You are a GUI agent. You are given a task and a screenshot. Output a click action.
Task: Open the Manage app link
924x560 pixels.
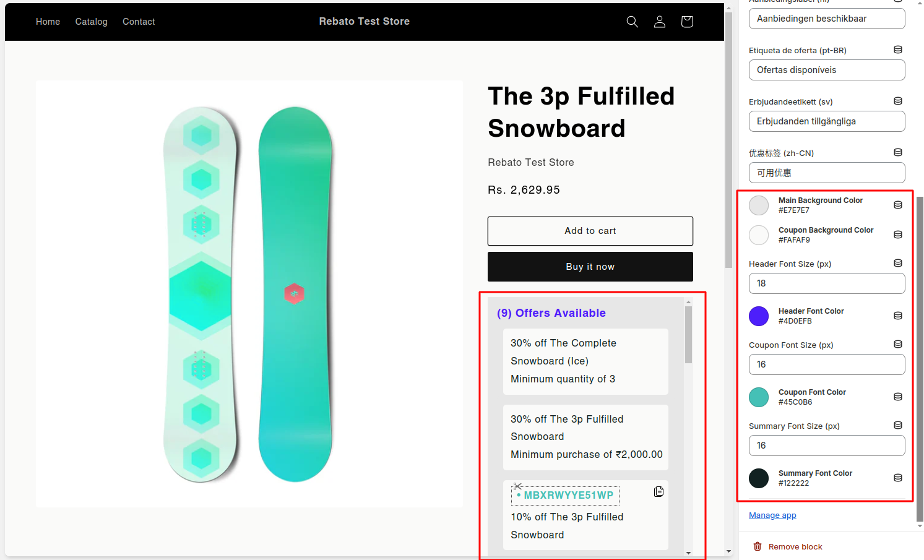click(772, 515)
